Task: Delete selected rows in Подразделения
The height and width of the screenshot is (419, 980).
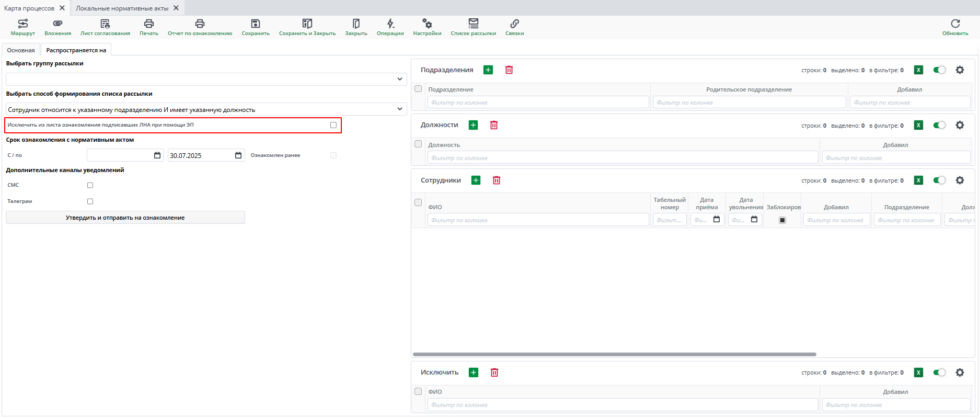Action: click(509, 70)
